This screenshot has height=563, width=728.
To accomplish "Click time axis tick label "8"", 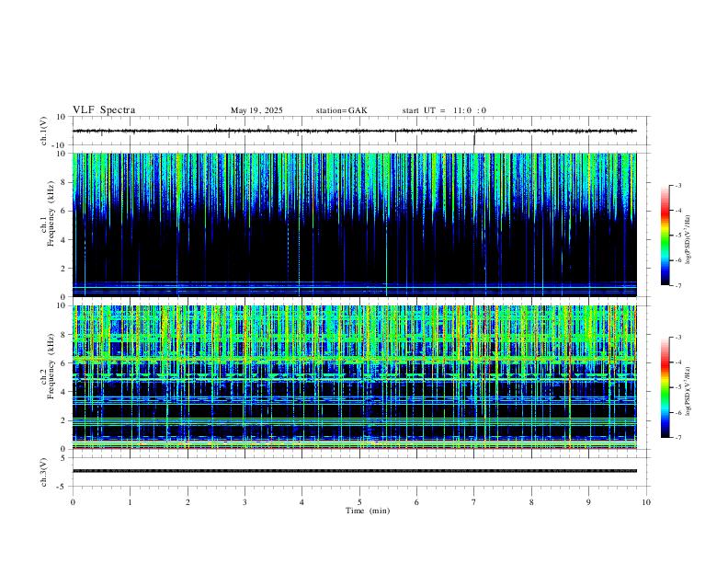I will [x=531, y=502].
